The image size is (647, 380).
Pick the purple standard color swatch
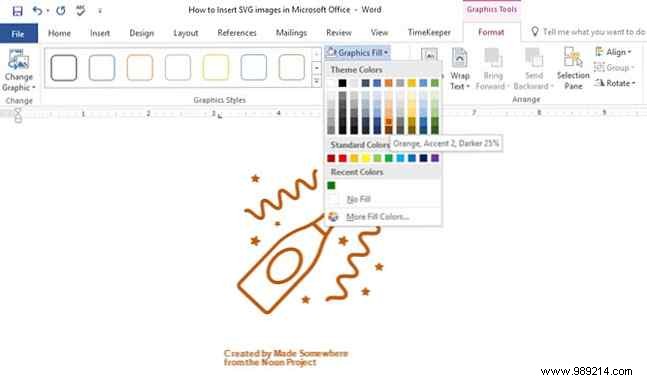click(x=435, y=158)
